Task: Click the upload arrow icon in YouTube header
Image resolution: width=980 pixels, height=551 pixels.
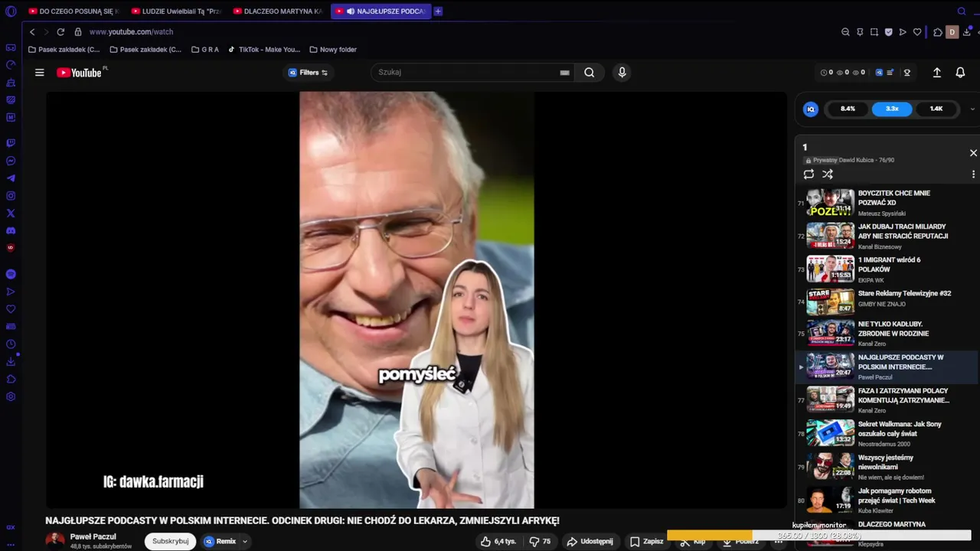Action: 936,73
